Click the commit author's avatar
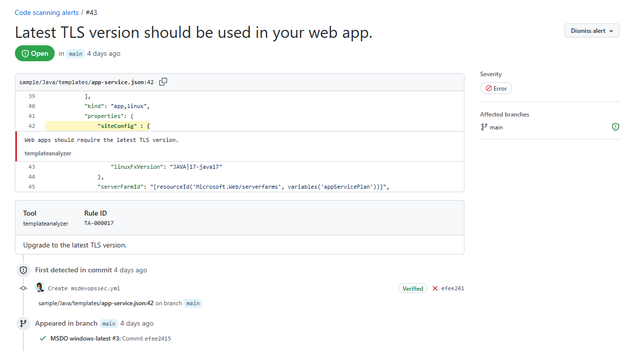The image size is (644, 353). [x=40, y=287]
